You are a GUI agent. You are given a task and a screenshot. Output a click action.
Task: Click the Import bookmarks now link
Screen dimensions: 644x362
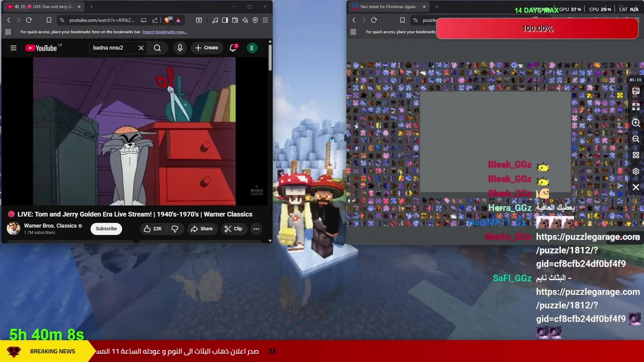(165, 32)
